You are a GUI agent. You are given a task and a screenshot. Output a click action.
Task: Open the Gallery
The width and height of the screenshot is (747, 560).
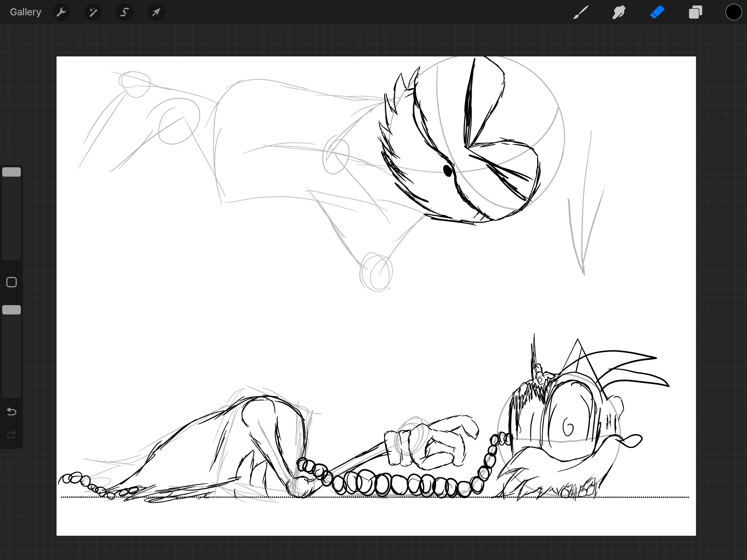click(x=26, y=12)
